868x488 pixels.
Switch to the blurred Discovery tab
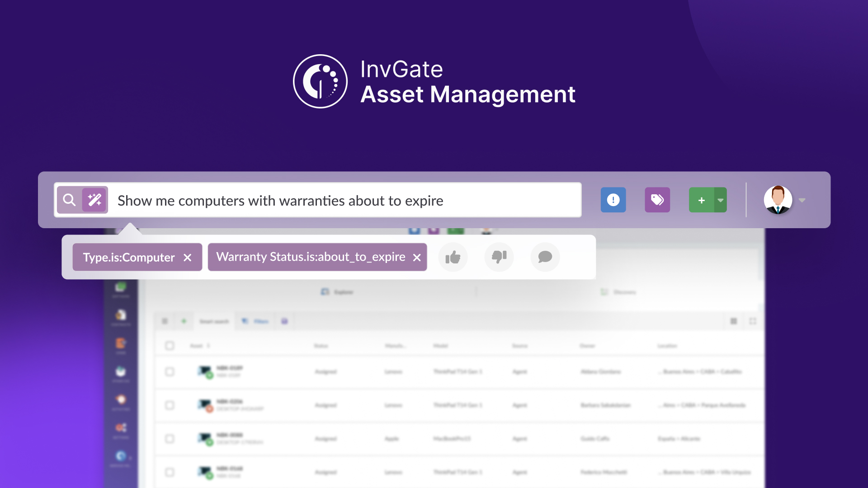pyautogui.click(x=618, y=292)
